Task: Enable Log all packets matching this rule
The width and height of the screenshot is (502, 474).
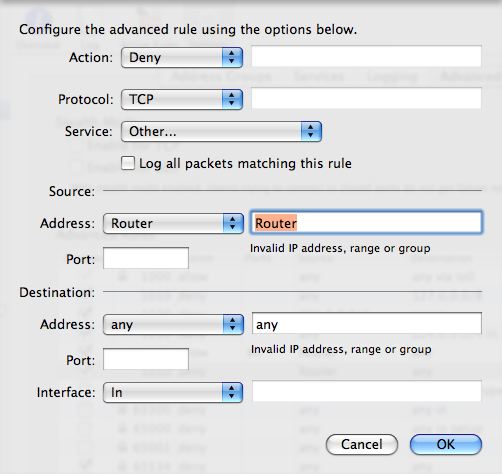Action: coord(128,163)
